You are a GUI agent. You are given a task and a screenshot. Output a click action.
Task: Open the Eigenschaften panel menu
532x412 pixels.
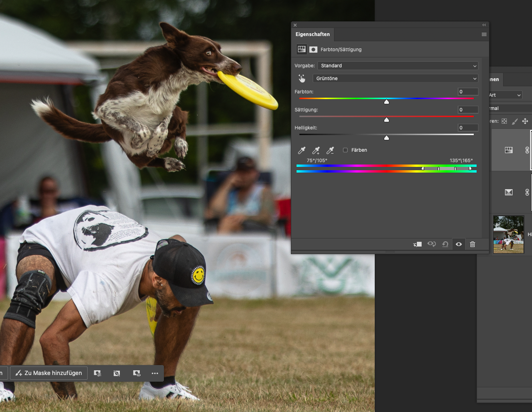[x=484, y=35]
